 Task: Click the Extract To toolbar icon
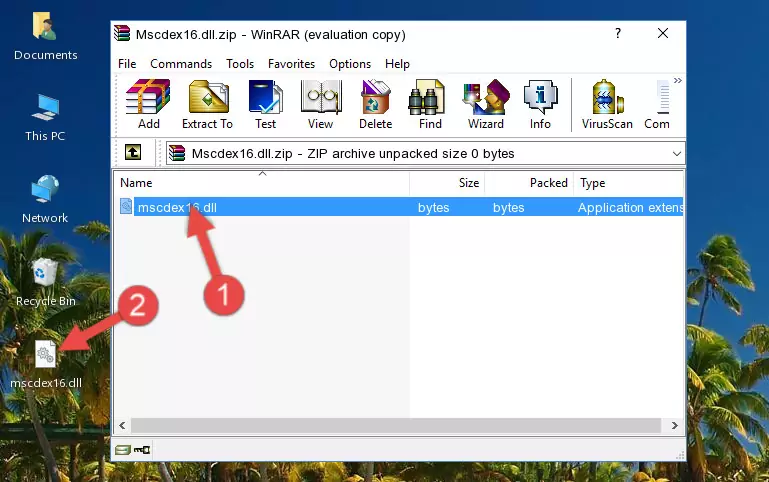(207, 104)
